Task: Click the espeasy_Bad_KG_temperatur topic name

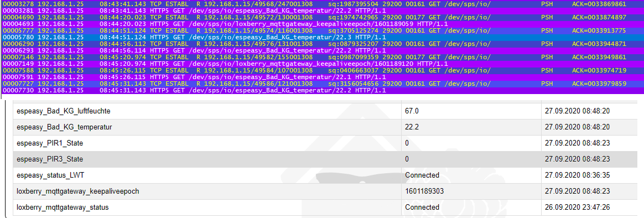Action: tap(64, 127)
